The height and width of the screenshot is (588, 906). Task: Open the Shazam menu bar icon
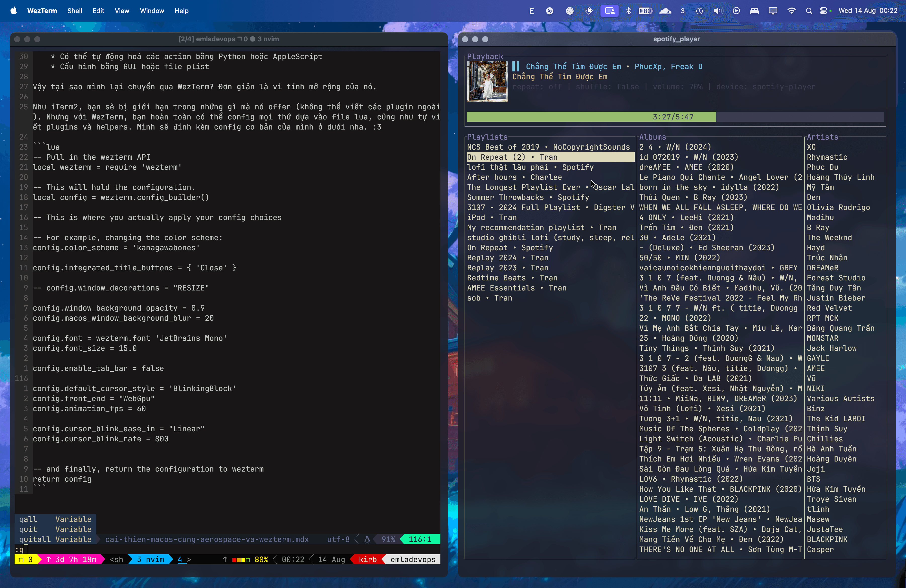click(549, 11)
